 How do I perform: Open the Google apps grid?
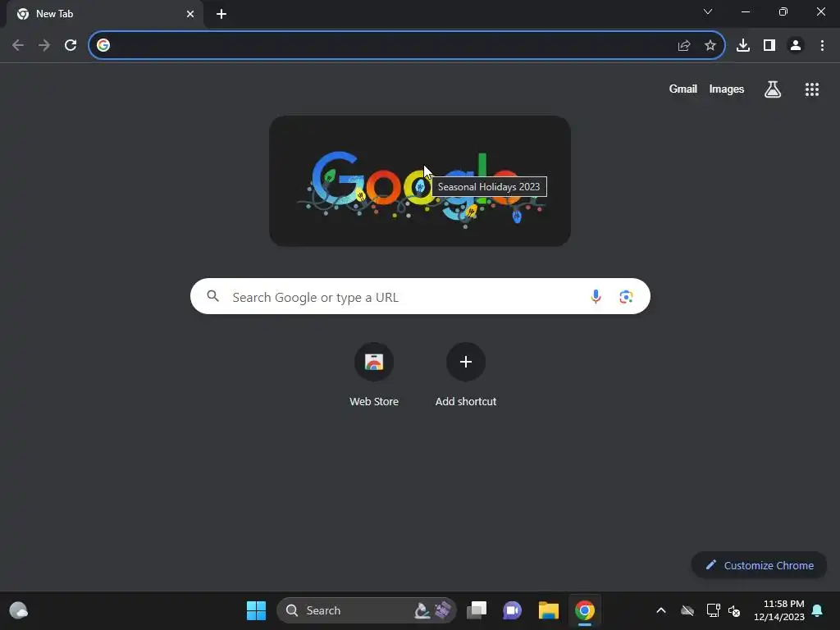pos(812,89)
